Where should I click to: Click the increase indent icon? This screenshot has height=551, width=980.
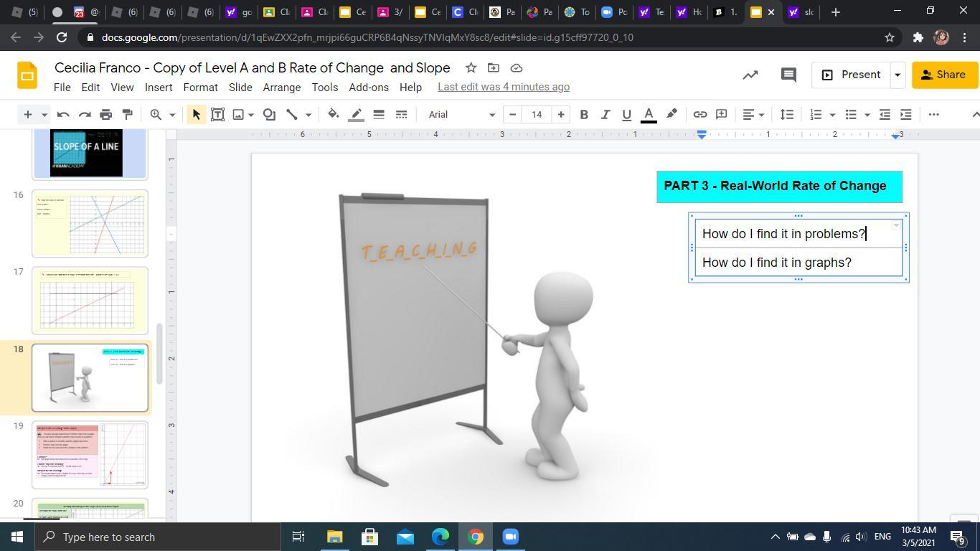[906, 115]
